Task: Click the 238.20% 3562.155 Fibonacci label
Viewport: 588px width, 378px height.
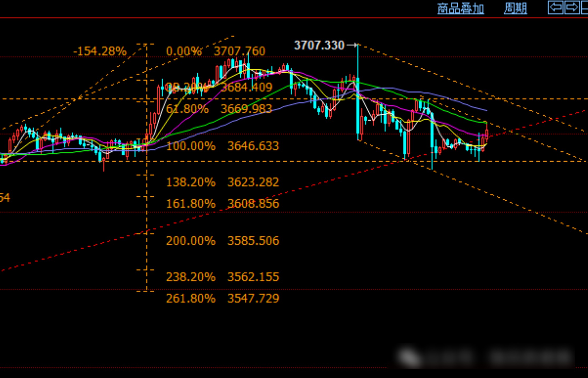Action: pos(222,277)
